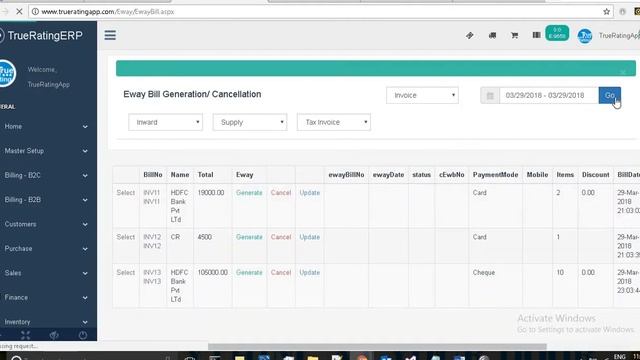Viewport: 640px width, 360px height.
Task: Generate eway bill for INV12
Action: click(249, 237)
